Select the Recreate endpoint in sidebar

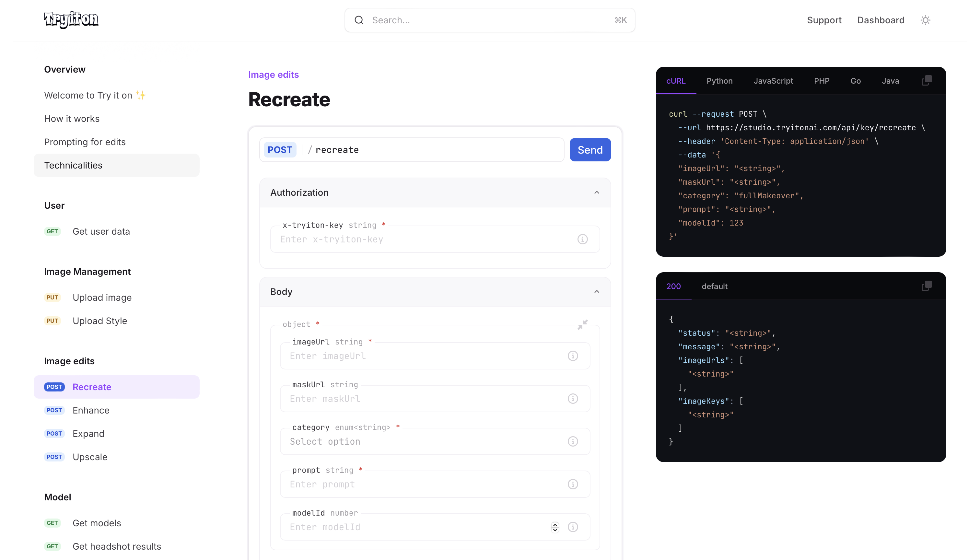117,387
